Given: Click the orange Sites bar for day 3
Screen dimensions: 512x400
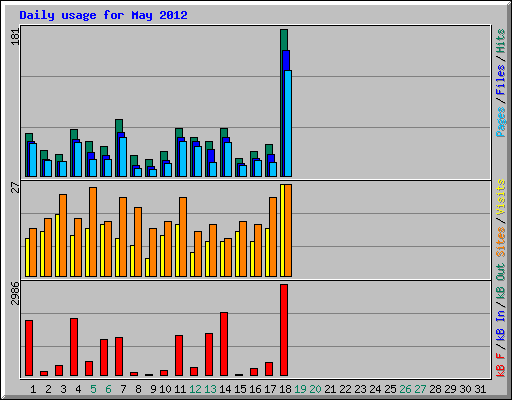Looking at the screenshot, I should click(63, 235).
